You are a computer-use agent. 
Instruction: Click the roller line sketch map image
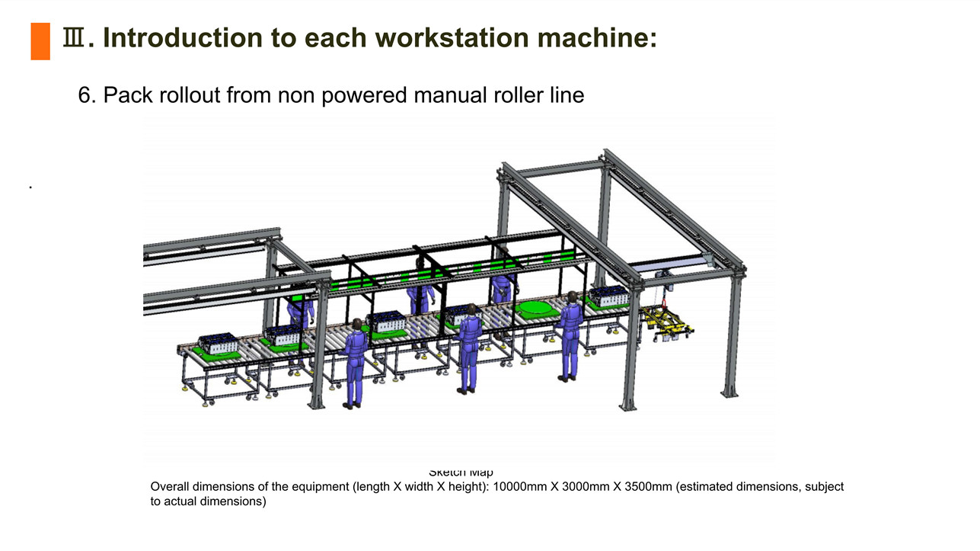458,290
